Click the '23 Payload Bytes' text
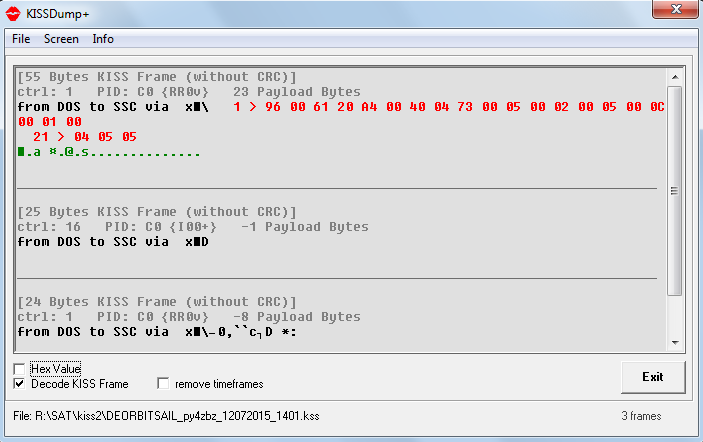Screen dimensions: 703x442 [297, 92]
